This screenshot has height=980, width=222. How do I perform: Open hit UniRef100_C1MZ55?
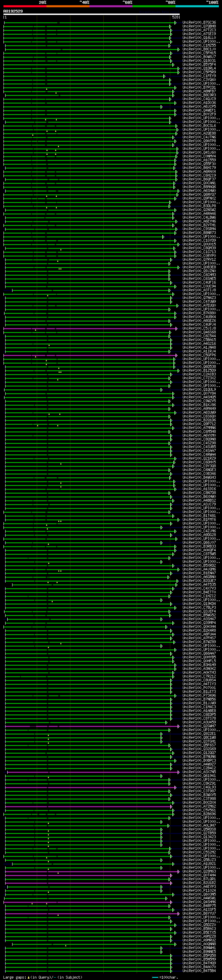click(199, 45)
